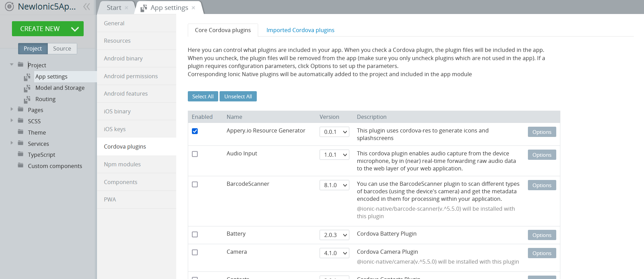The image size is (644, 279).
Task: Switch to Source view
Action: (x=62, y=48)
